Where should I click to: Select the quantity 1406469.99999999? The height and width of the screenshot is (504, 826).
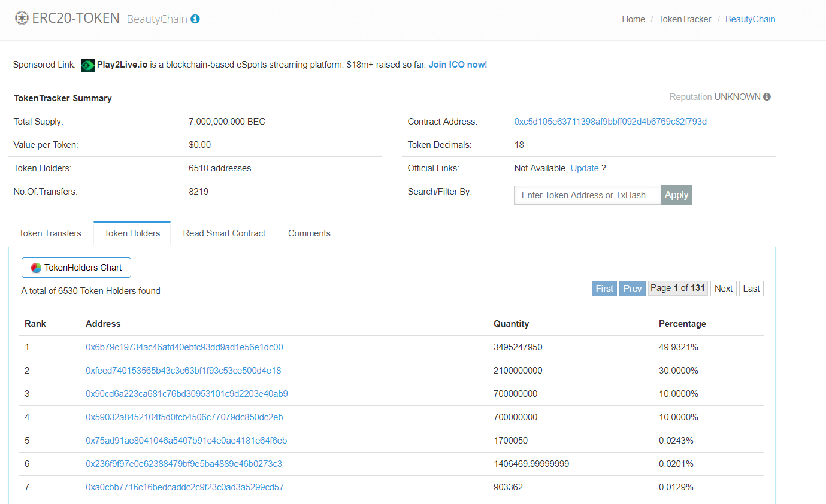(x=531, y=464)
